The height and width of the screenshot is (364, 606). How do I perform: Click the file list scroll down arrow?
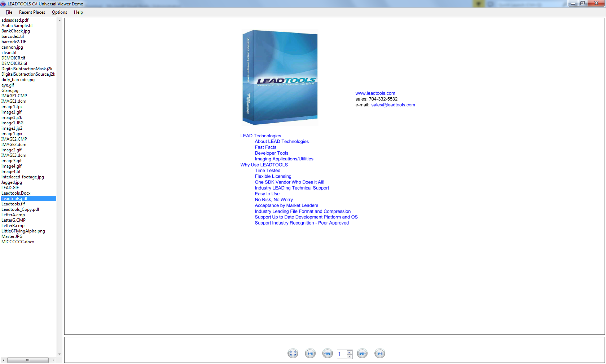[x=60, y=354]
